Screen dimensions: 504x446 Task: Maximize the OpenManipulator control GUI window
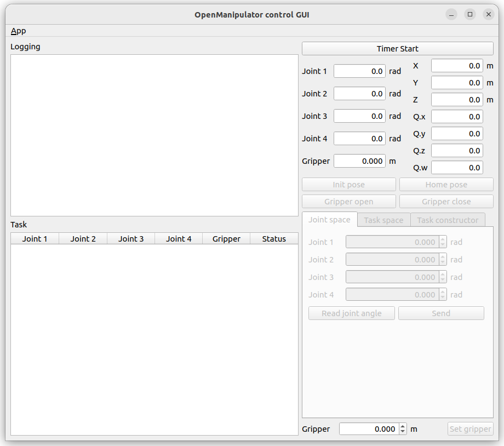pos(469,15)
